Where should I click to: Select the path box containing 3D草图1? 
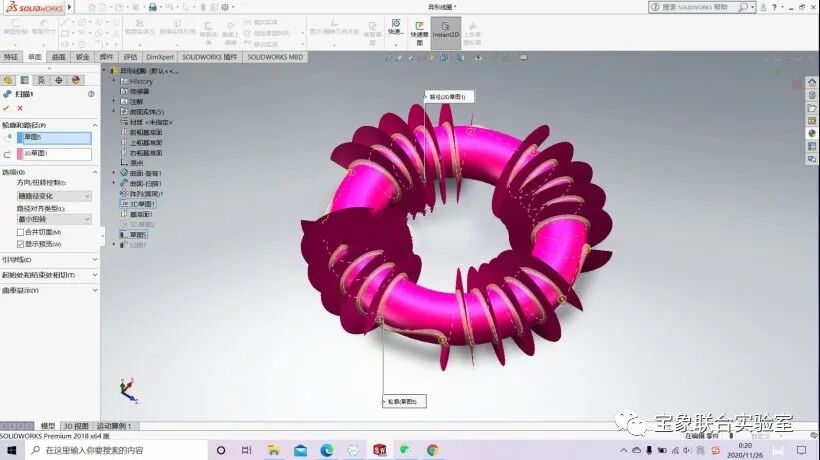54,154
